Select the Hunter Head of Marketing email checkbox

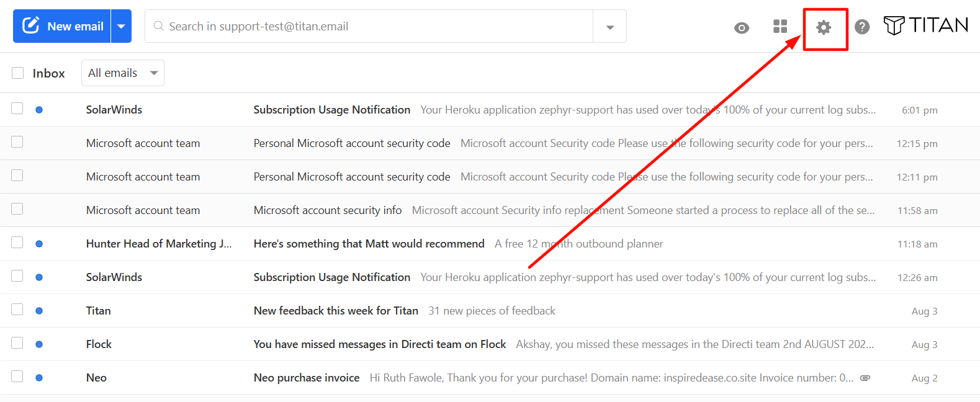17,243
